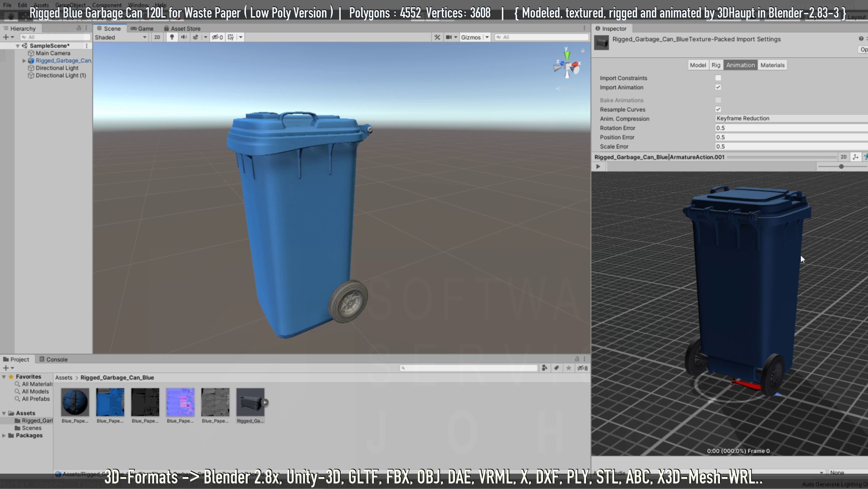Open Scenes folder in Project

(32, 428)
